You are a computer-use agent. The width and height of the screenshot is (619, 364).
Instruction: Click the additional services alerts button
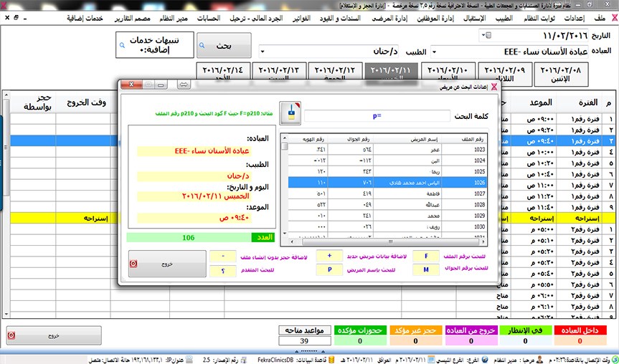(x=154, y=45)
